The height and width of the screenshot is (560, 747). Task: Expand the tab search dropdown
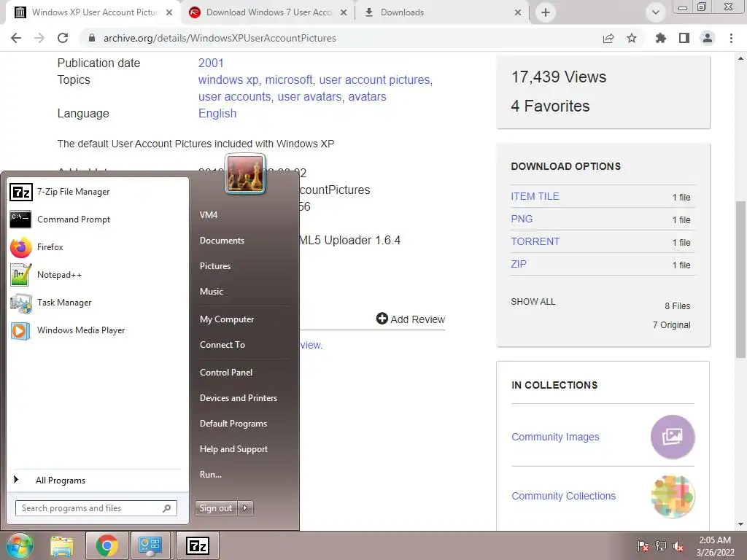pyautogui.click(x=656, y=12)
